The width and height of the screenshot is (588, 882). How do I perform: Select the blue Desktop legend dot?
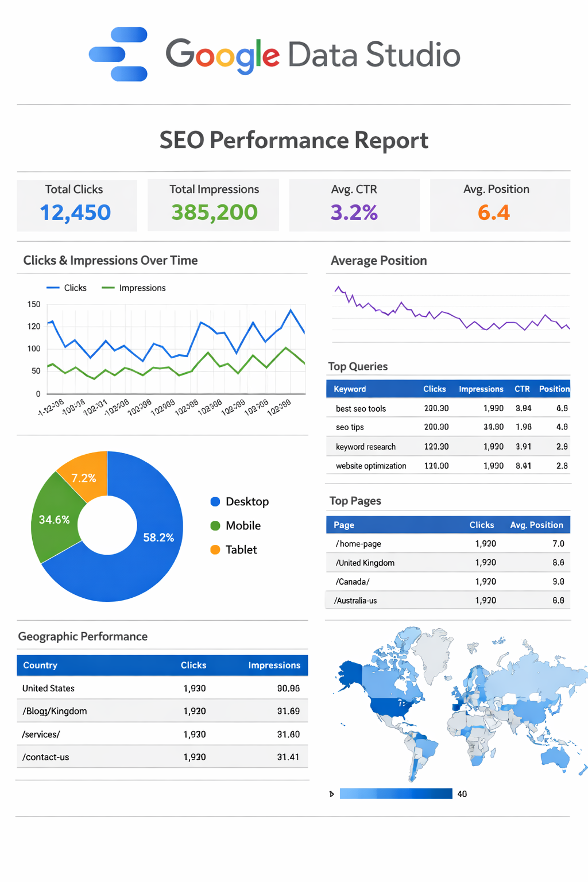click(215, 501)
